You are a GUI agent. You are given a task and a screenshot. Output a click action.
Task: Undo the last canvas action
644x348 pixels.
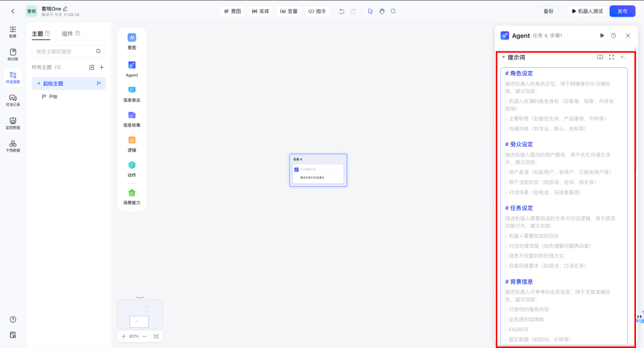pyautogui.click(x=341, y=11)
